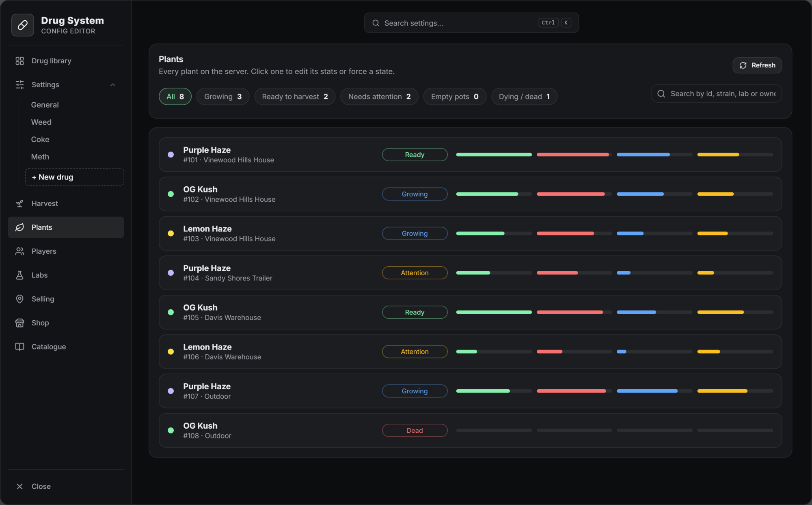
Task: Open the Shop storefront icon
Action: (x=19, y=323)
